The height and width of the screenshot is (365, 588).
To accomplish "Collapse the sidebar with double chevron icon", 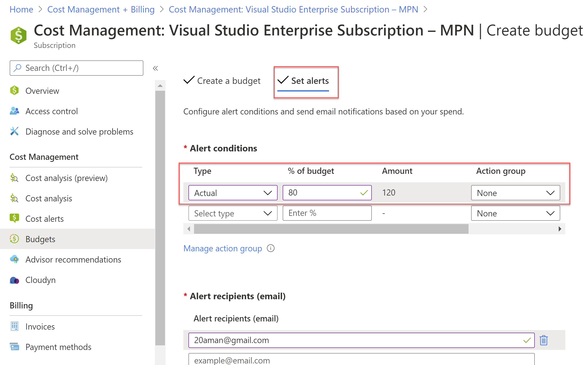I will coord(155,68).
